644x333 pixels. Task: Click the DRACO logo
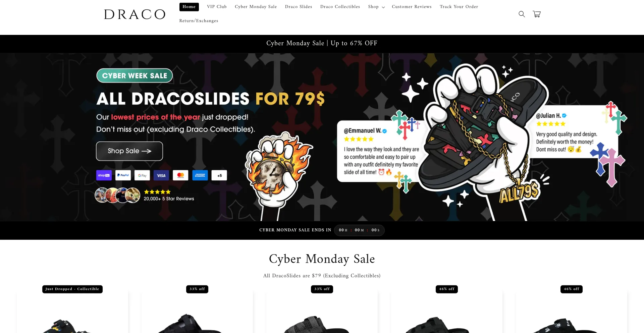pyautogui.click(x=135, y=14)
